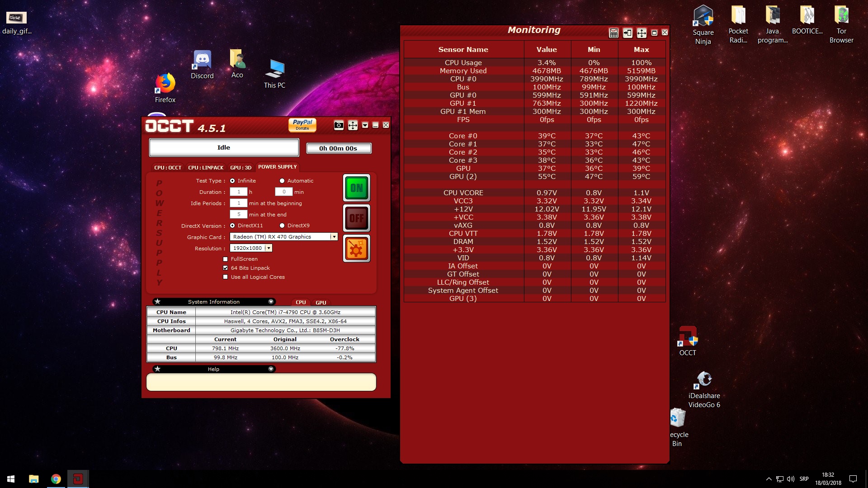Show hidden system tray icons
This screenshot has height=488, width=868.
769,479
